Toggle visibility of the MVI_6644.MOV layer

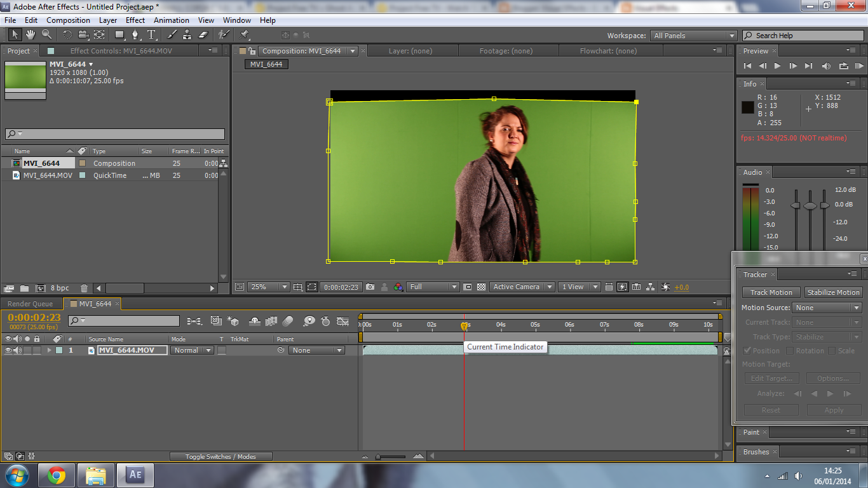[x=9, y=350]
